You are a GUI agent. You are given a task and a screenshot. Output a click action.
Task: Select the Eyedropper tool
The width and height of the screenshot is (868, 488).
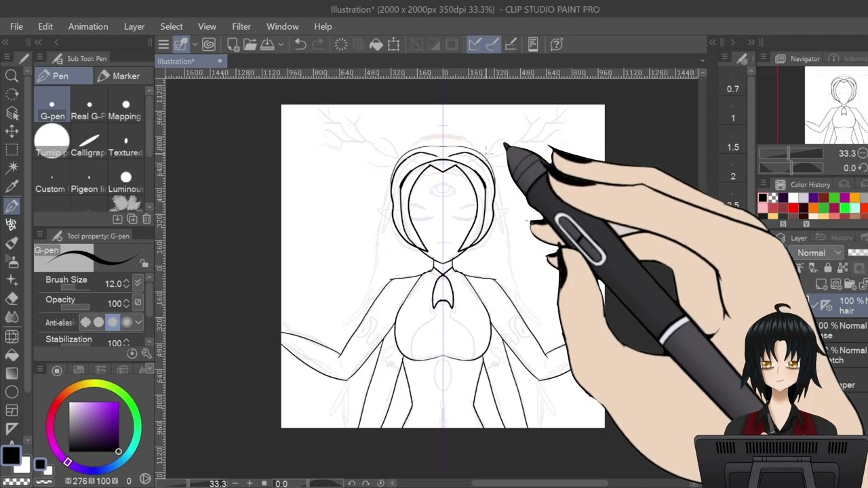point(12,186)
